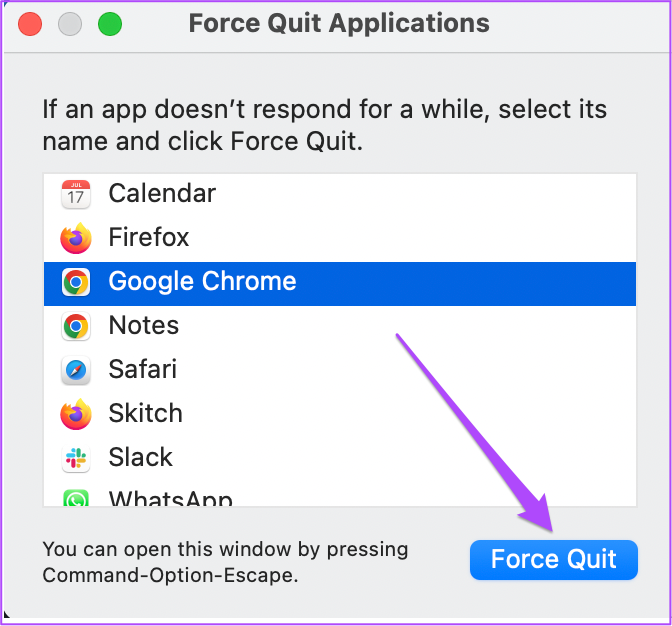Click the Calendar app icon
Image resolution: width=672 pixels, height=626 pixels.
pyautogui.click(x=76, y=194)
